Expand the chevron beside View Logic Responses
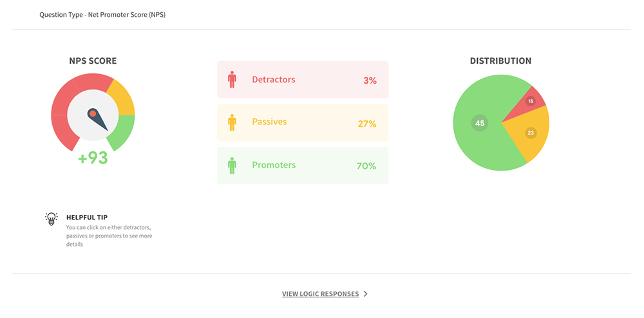The image size is (644, 318). (366, 294)
